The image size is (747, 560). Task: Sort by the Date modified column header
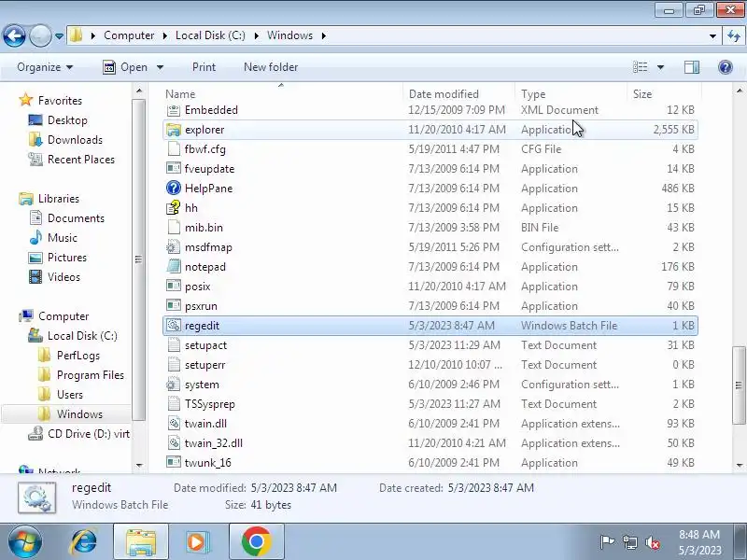point(459,94)
